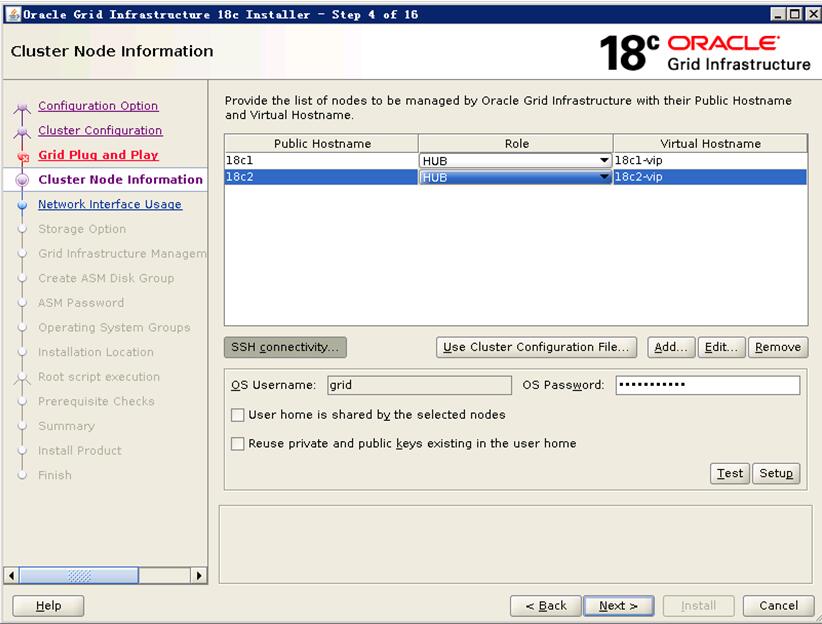The image size is (822, 624).
Task: Select the 18c2-vip virtual hostname cell
Action: [710, 177]
